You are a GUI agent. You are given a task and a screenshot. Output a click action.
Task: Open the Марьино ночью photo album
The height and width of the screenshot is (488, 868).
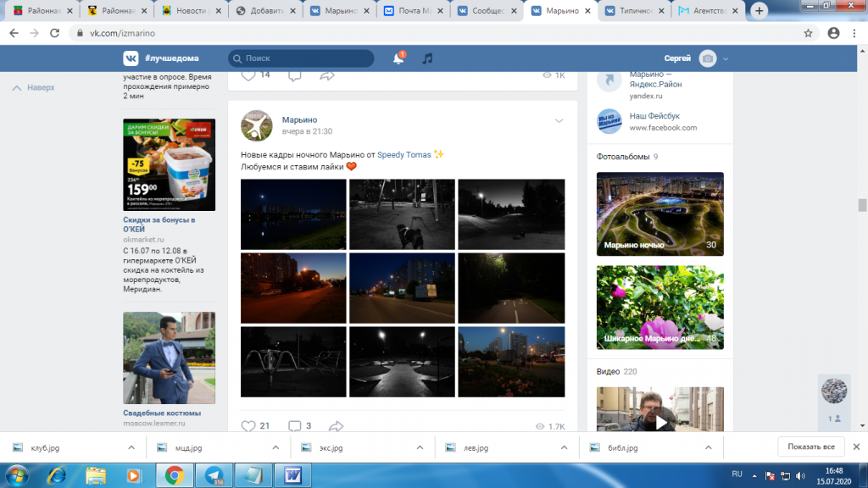[x=659, y=214]
